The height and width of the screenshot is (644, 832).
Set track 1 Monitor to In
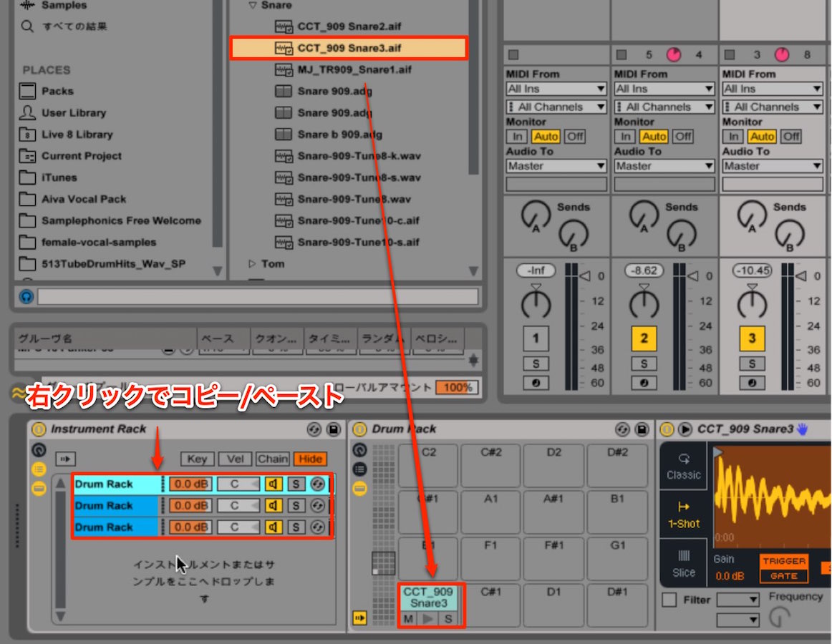point(517,137)
